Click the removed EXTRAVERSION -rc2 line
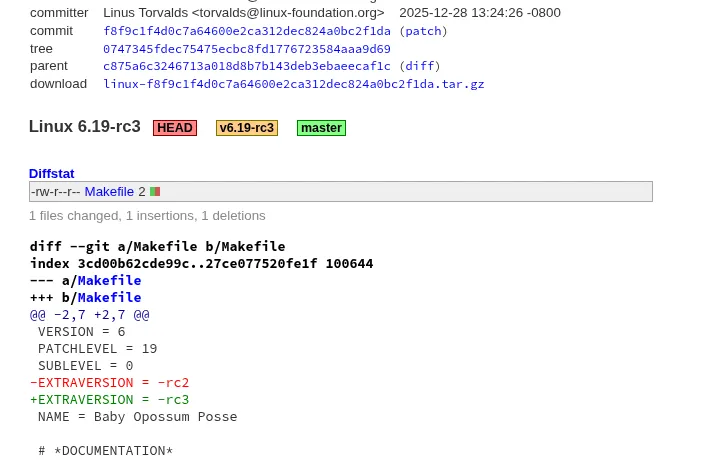Screen dimensions: 704x464 [109, 382]
